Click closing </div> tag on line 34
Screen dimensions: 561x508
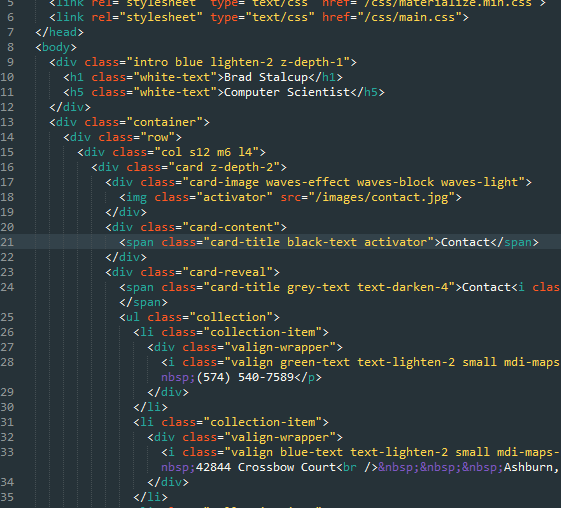coord(168,482)
